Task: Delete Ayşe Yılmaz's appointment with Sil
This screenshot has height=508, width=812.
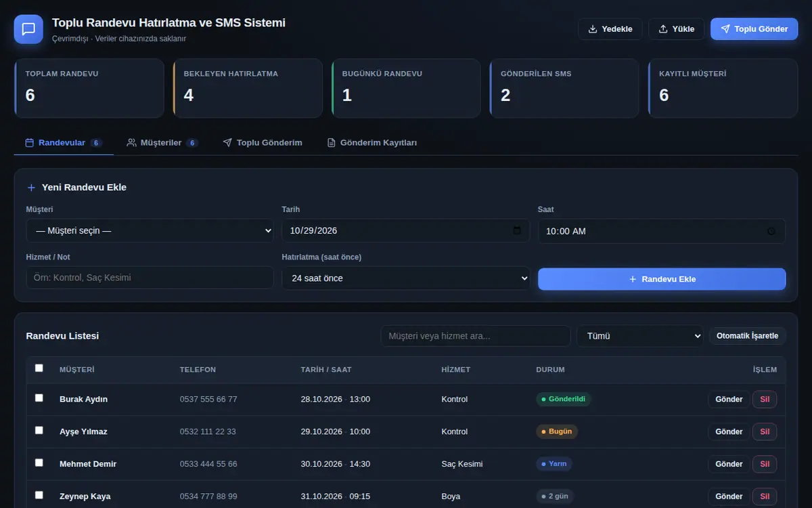Action: [x=765, y=431]
